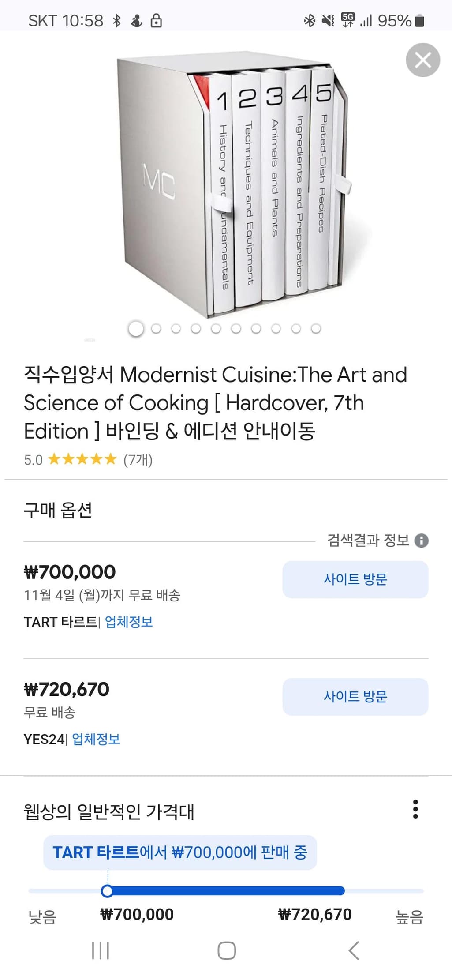The width and height of the screenshot is (452, 980).
Task: Tap the Android back navigation arrow
Action: click(354, 950)
